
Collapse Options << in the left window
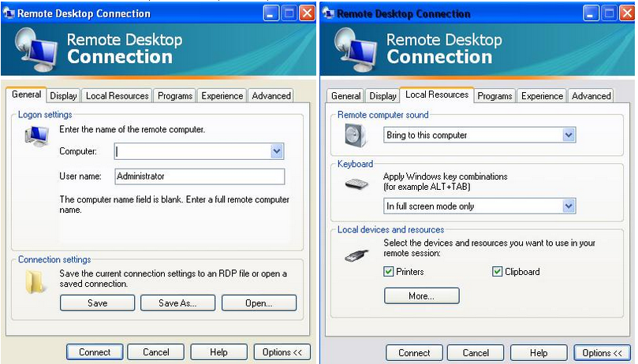(282, 352)
